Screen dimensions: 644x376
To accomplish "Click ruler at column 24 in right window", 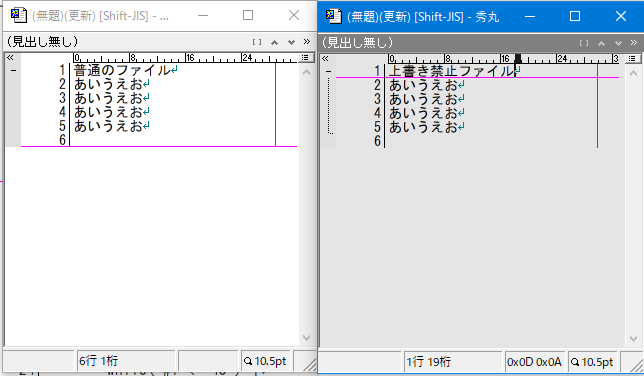I will (x=562, y=59).
